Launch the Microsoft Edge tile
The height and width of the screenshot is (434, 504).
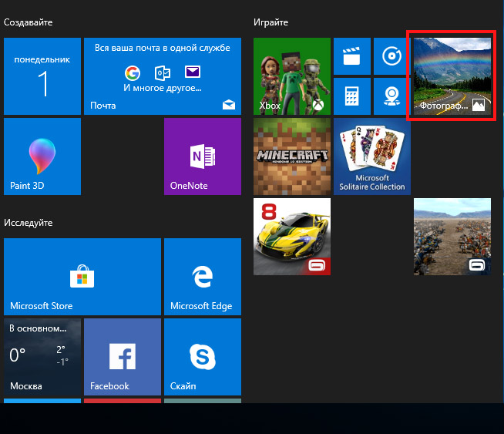[203, 277]
